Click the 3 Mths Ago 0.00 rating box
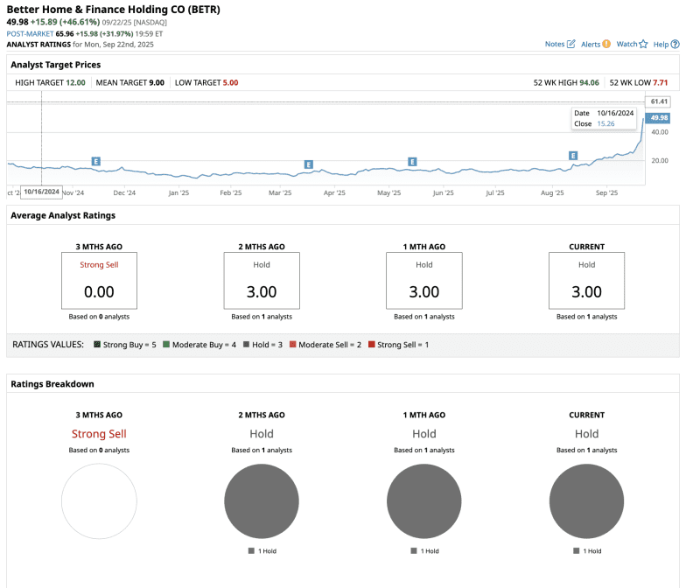 point(99,280)
